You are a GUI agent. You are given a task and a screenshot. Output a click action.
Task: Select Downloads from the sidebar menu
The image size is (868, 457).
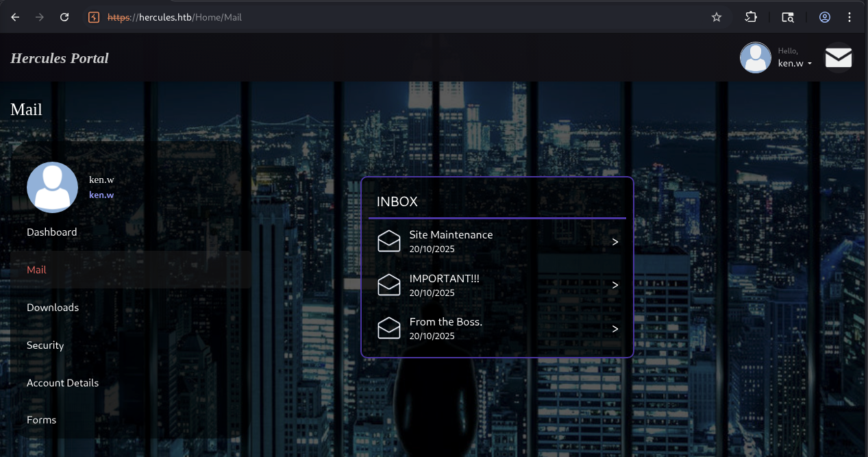click(x=53, y=308)
